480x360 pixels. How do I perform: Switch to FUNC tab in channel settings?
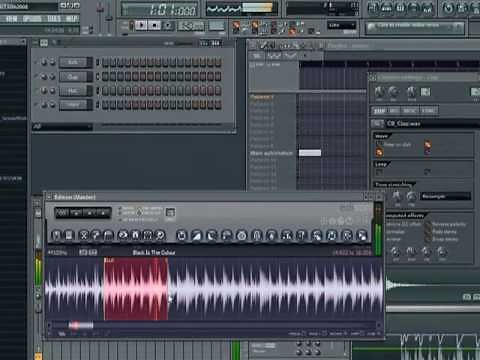point(428,111)
